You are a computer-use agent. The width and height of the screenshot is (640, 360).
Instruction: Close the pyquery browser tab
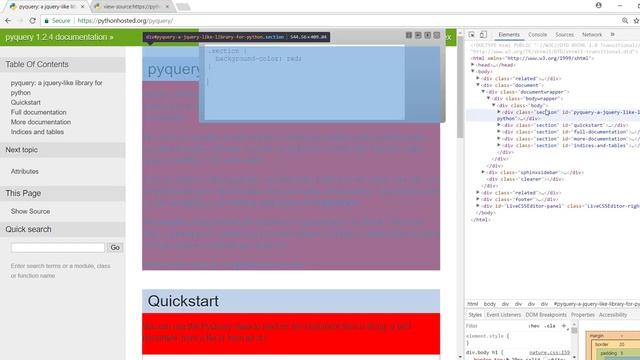coord(82,7)
